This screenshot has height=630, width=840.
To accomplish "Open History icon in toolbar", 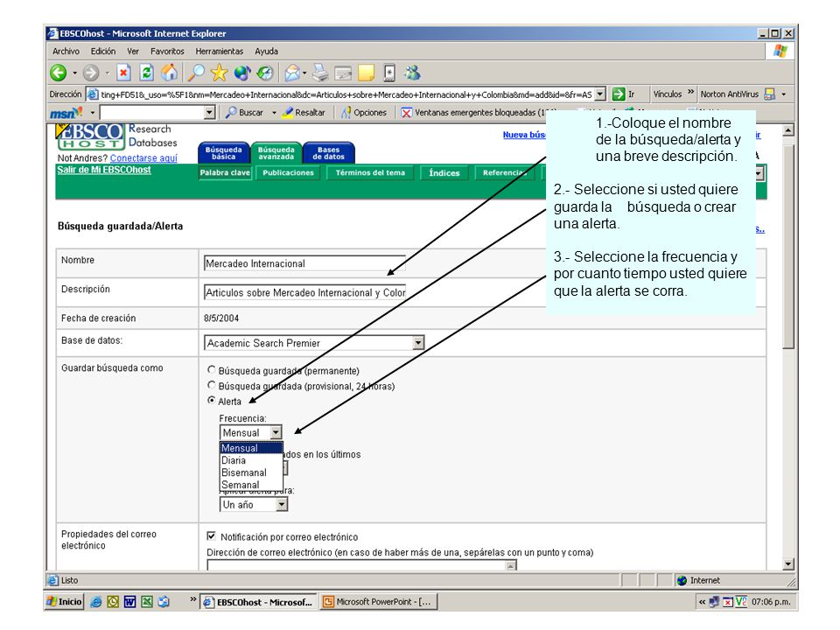I will click(265, 73).
